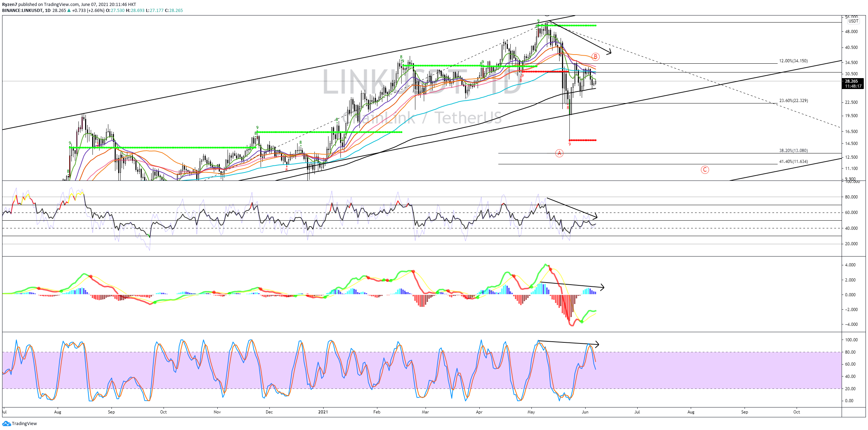Click the 80.000 RSI scale value
The height and width of the screenshot is (430, 868).
tap(851, 197)
